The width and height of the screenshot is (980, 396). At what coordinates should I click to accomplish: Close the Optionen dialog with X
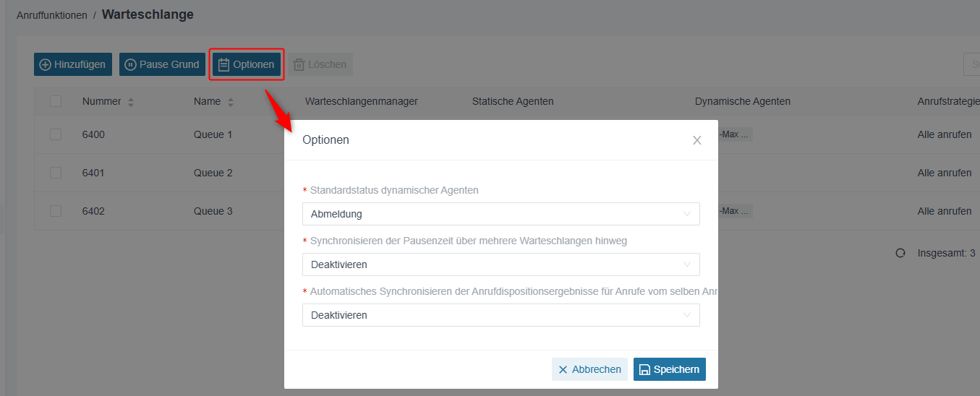tap(697, 140)
